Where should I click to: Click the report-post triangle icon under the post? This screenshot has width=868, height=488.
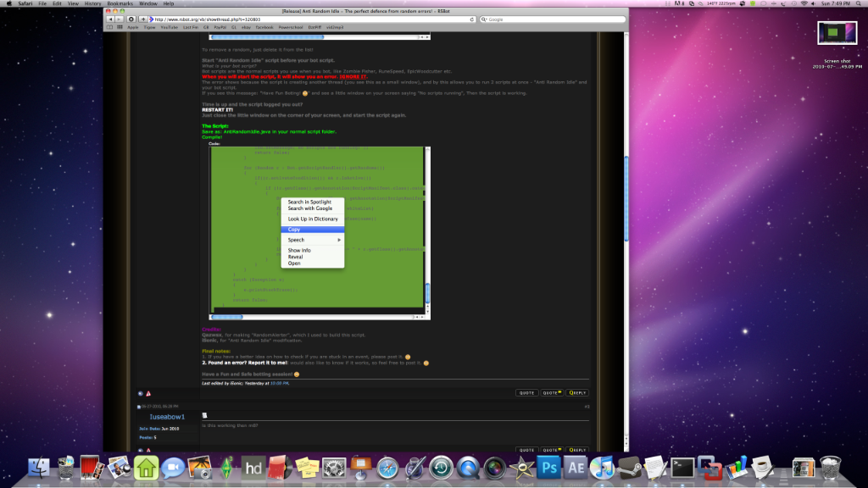pyautogui.click(x=150, y=392)
